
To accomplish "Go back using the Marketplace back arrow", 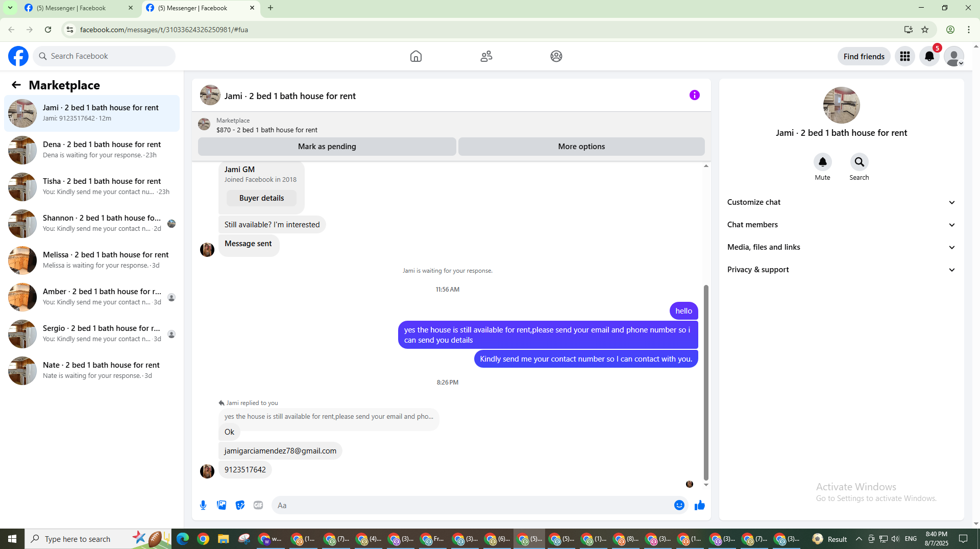I will coord(16,85).
